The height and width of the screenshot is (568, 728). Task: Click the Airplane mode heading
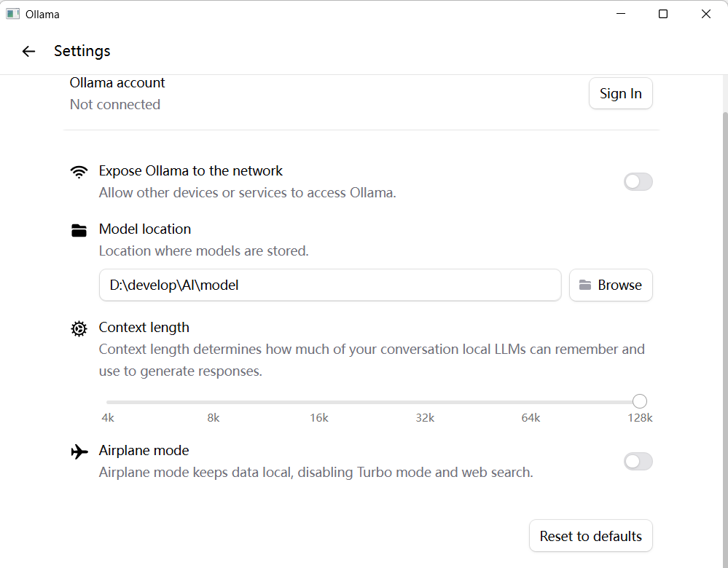[144, 451]
